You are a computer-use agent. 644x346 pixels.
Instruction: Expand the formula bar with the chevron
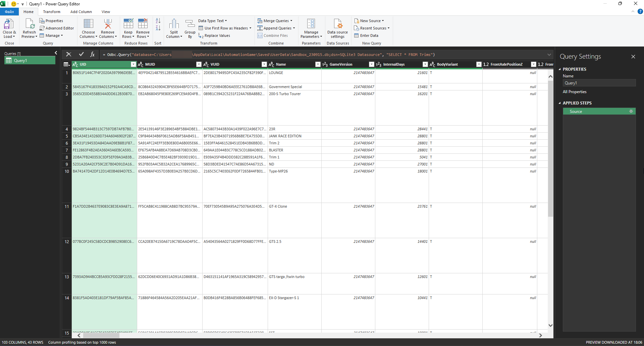pos(549,55)
